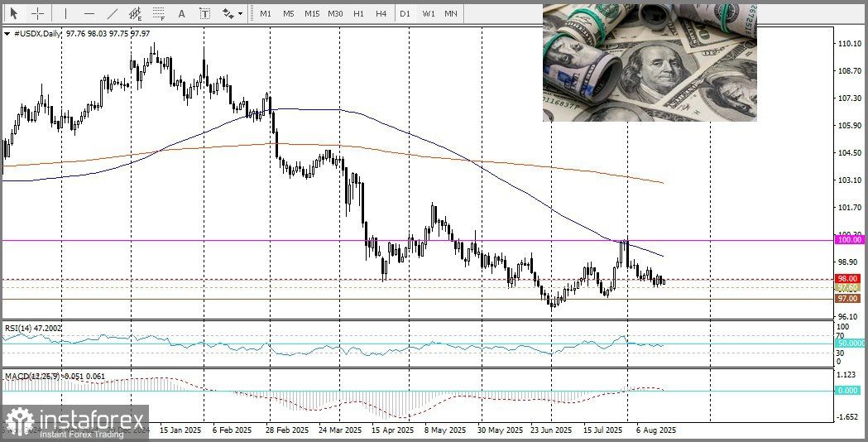Click the #USDX,Daily chart title text
Screen dimensions: 868x442
[37, 34]
